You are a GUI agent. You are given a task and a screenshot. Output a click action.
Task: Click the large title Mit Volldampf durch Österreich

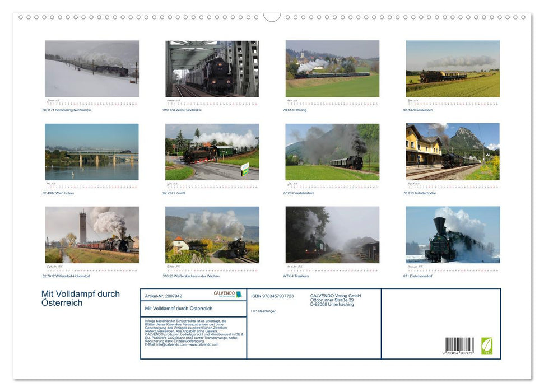[80, 298]
